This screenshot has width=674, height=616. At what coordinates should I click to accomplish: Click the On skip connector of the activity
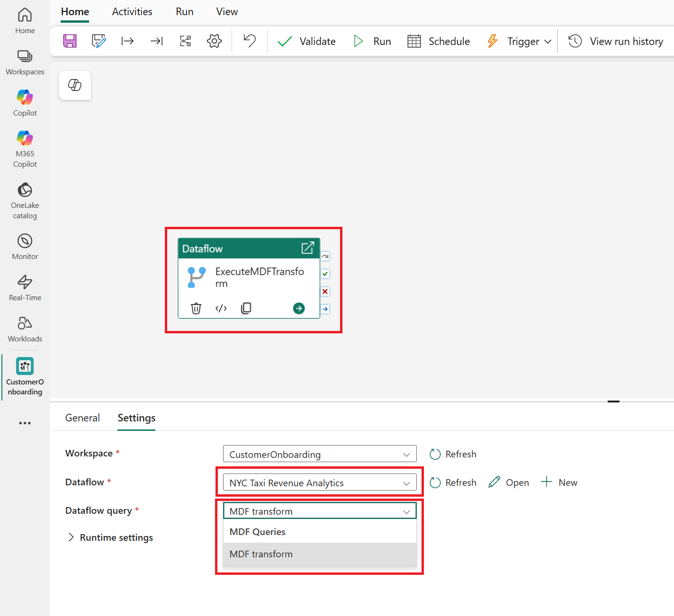pos(325,256)
